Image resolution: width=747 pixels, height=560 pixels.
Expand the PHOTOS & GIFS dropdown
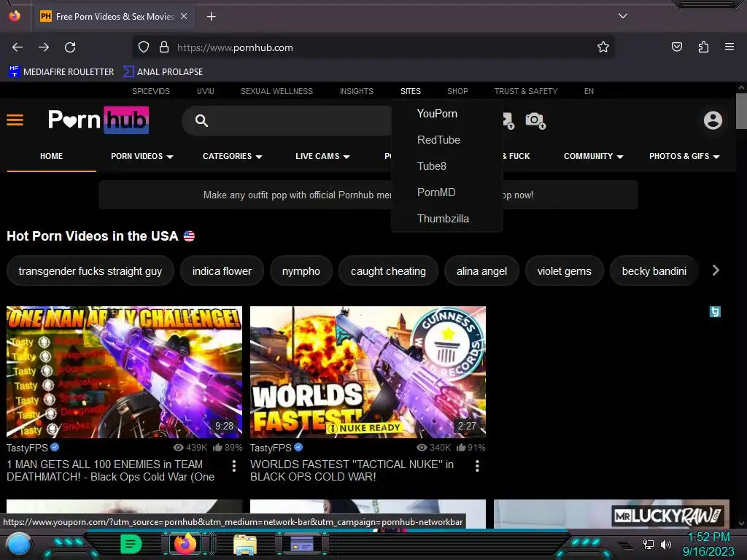684,156
